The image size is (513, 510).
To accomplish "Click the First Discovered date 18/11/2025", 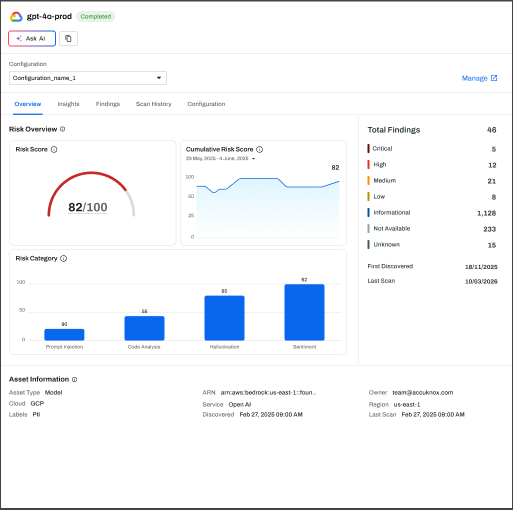I will (x=481, y=267).
